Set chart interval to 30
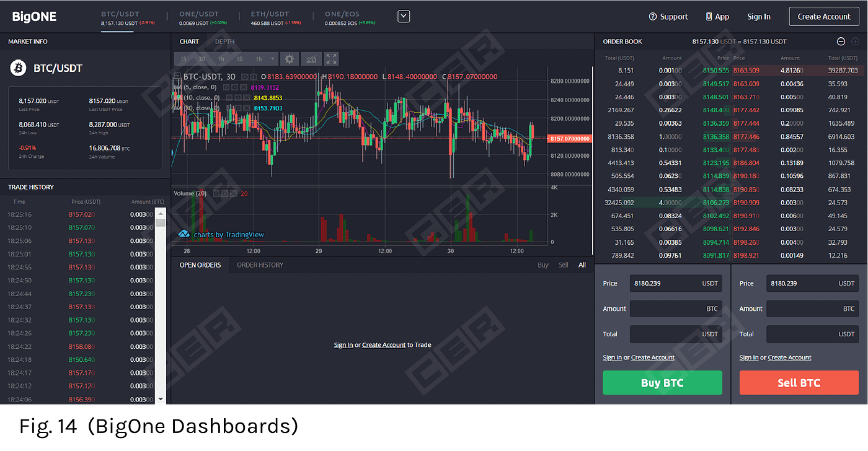The width and height of the screenshot is (868, 451). 202,59
